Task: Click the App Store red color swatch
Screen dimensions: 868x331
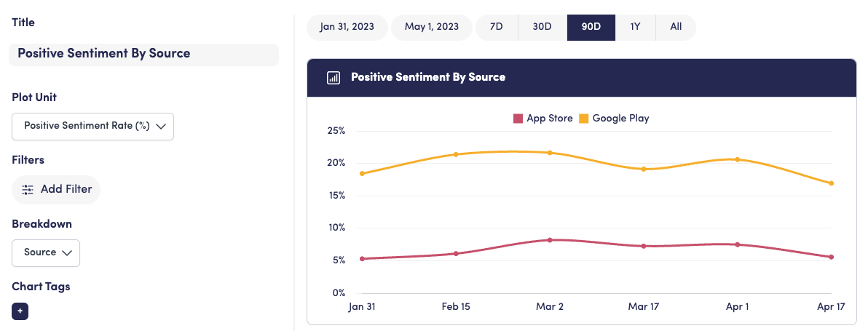Action: pyautogui.click(x=518, y=119)
